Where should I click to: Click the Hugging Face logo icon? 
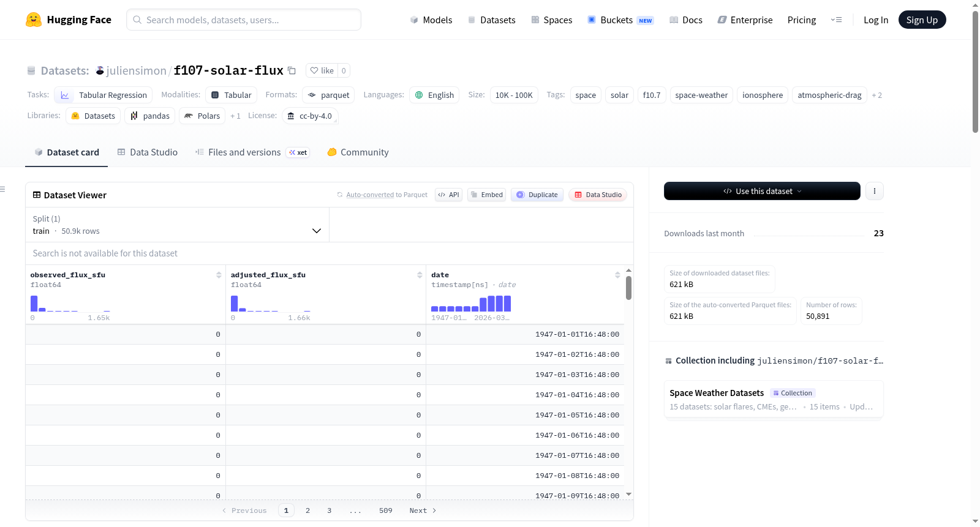point(34,20)
